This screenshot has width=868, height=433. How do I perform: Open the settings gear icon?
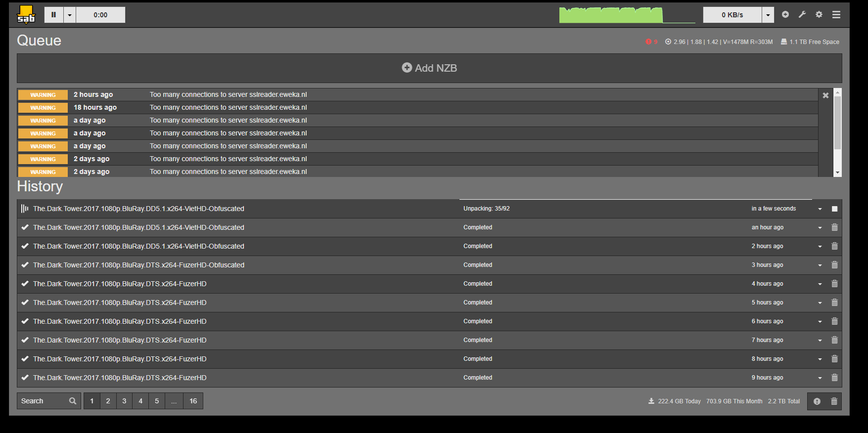click(x=819, y=14)
